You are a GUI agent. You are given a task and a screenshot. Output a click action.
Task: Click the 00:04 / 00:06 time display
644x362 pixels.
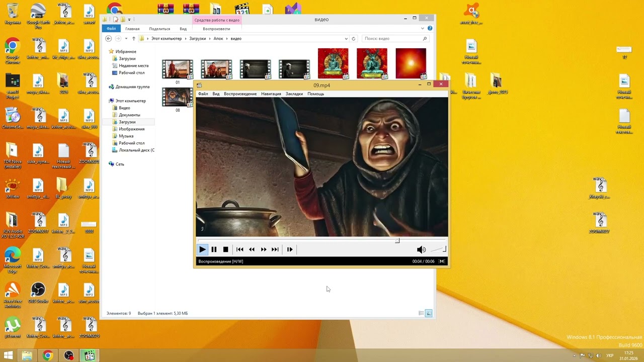(423, 261)
